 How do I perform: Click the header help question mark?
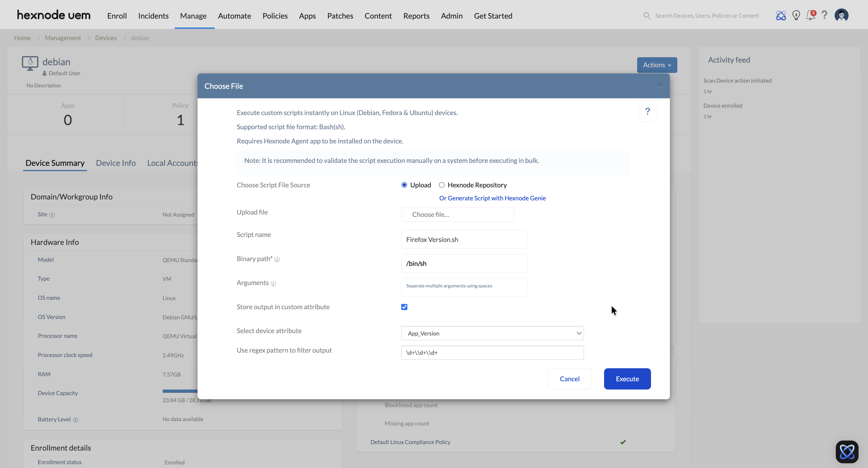(824, 15)
